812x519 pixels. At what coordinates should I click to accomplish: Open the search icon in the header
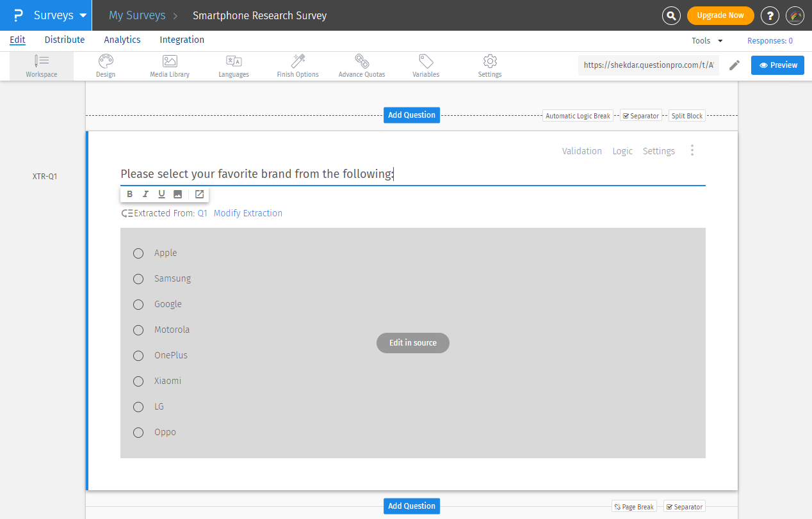tap(671, 15)
